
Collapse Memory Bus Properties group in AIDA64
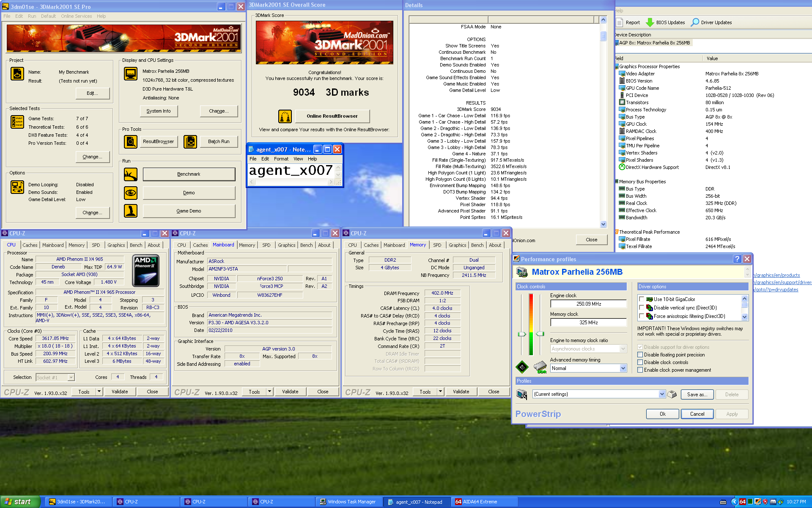point(617,182)
